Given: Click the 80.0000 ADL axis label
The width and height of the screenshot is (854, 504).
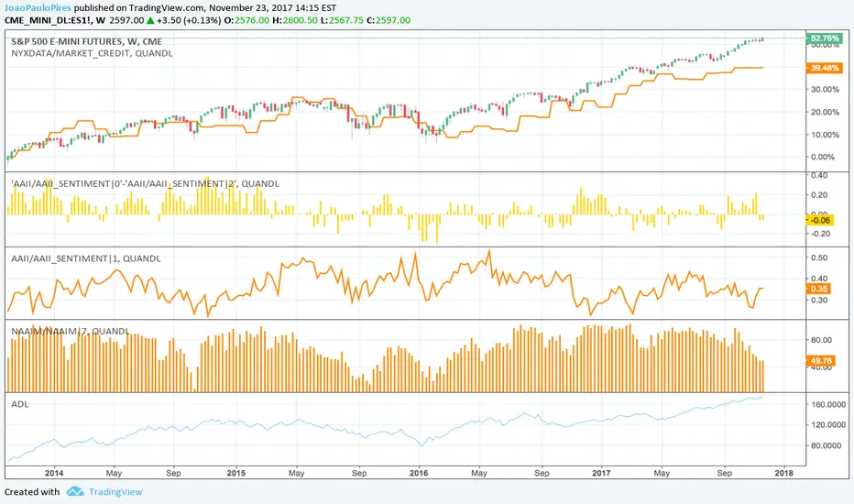Looking at the screenshot, I should (828, 445).
